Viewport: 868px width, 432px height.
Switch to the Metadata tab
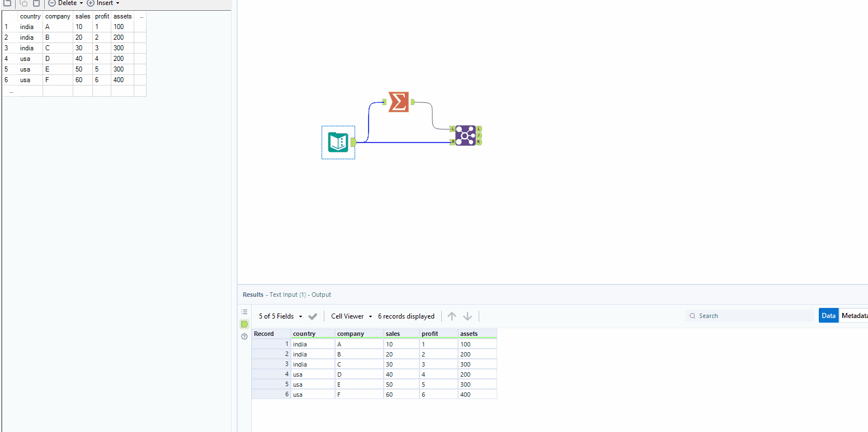coord(855,315)
